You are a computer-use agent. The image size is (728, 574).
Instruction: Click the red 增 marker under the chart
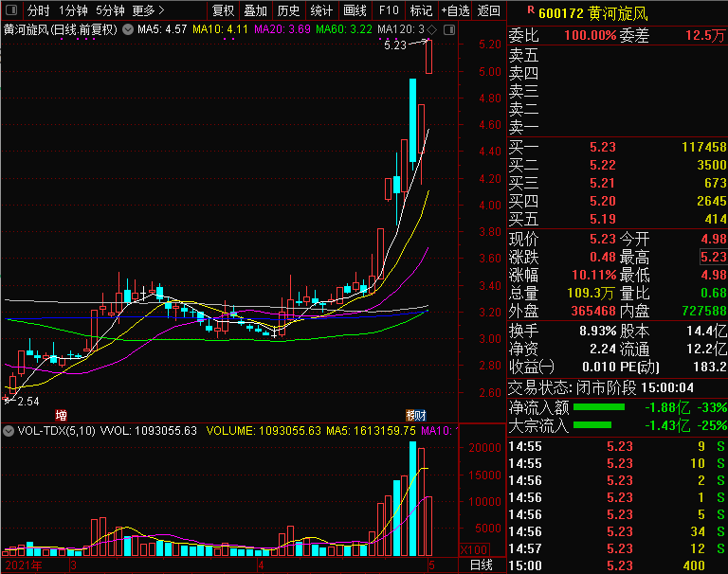(62, 415)
